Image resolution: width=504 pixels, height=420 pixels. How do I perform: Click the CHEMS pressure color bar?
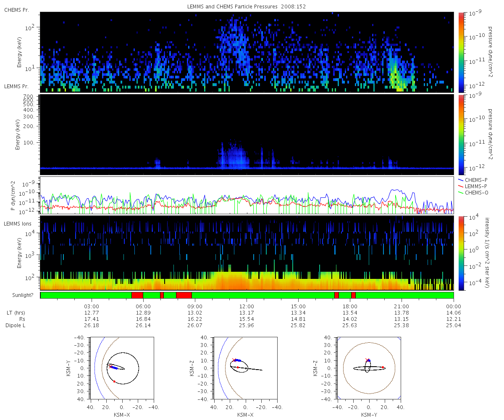tap(461, 52)
